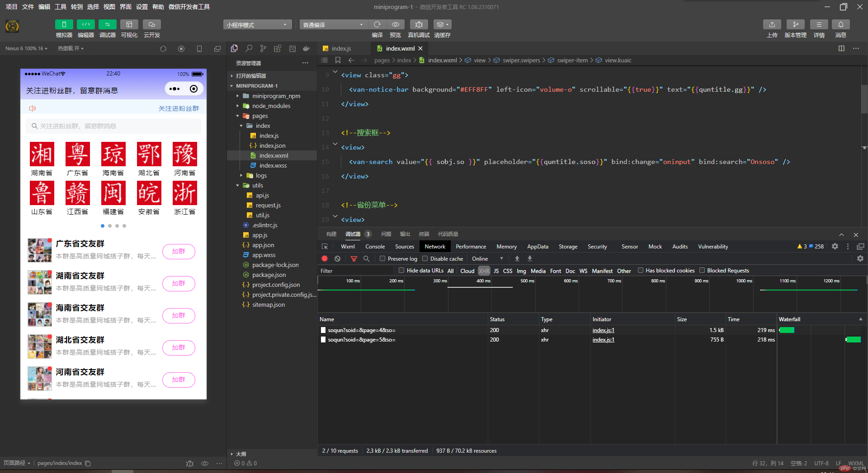The height and width of the screenshot is (473, 868).
Task: Check Hide data URLs
Action: pos(401,271)
